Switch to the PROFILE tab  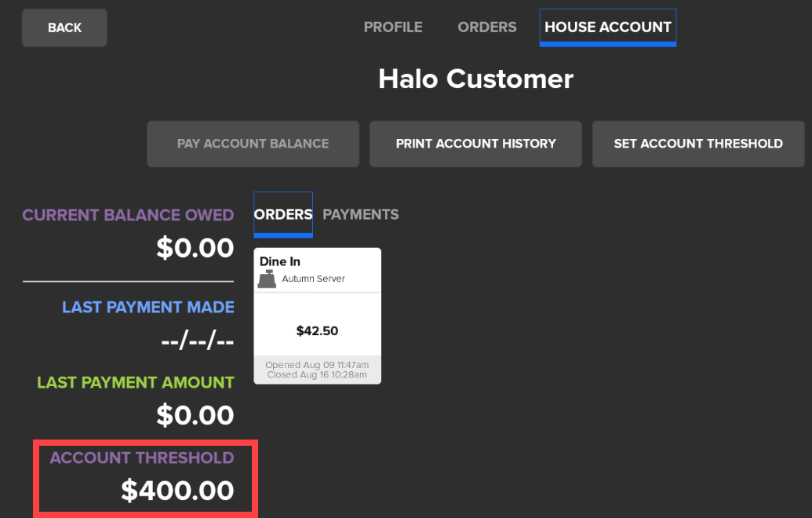[x=393, y=27]
